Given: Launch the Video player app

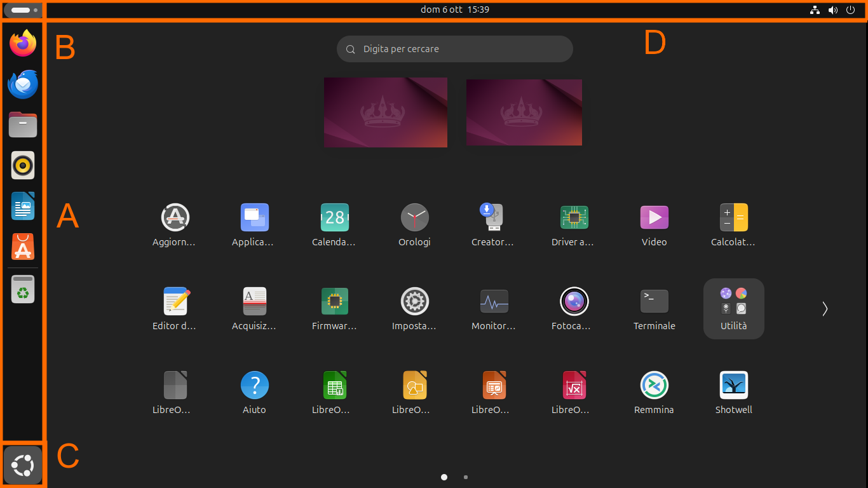Looking at the screenshot, I should pos(654,217).
